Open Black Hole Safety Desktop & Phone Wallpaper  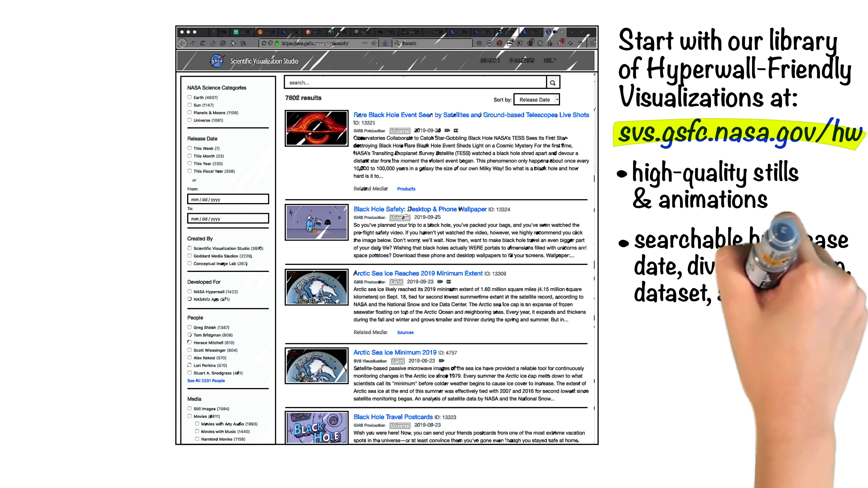pyautogui.click(x=420, y=209)
